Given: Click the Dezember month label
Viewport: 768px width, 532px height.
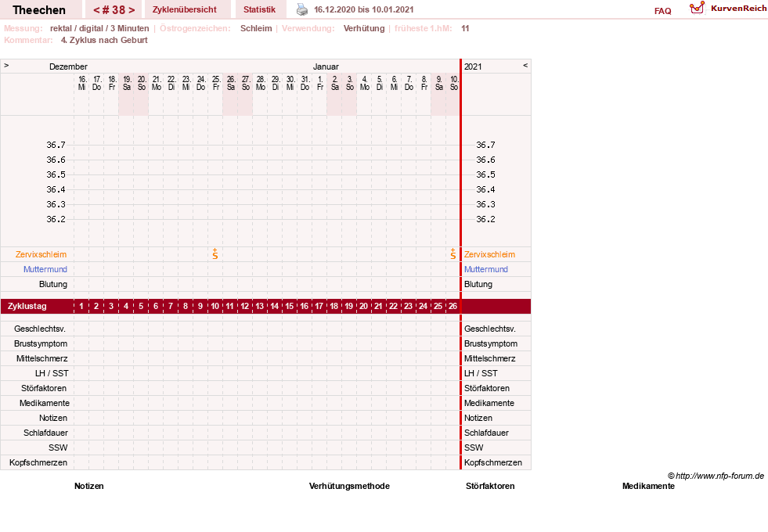Looking at the screenshot, I should 69,66.
